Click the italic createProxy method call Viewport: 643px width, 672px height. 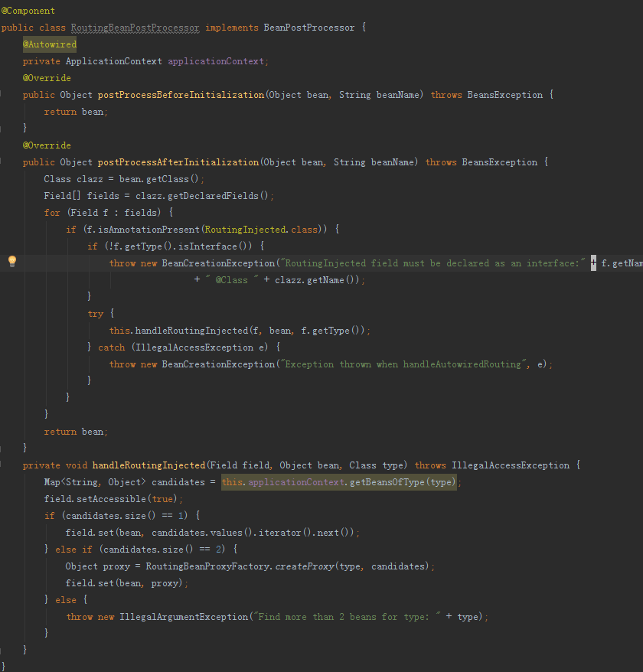[305, 566]
